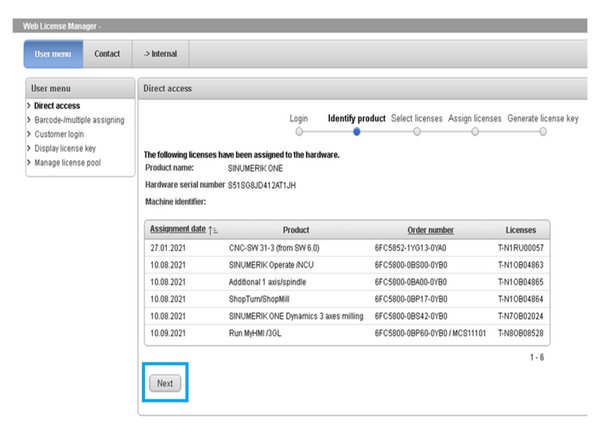Click the Identify product step circle
Viewport: 592px width, 444px height.
click(356, 132)
